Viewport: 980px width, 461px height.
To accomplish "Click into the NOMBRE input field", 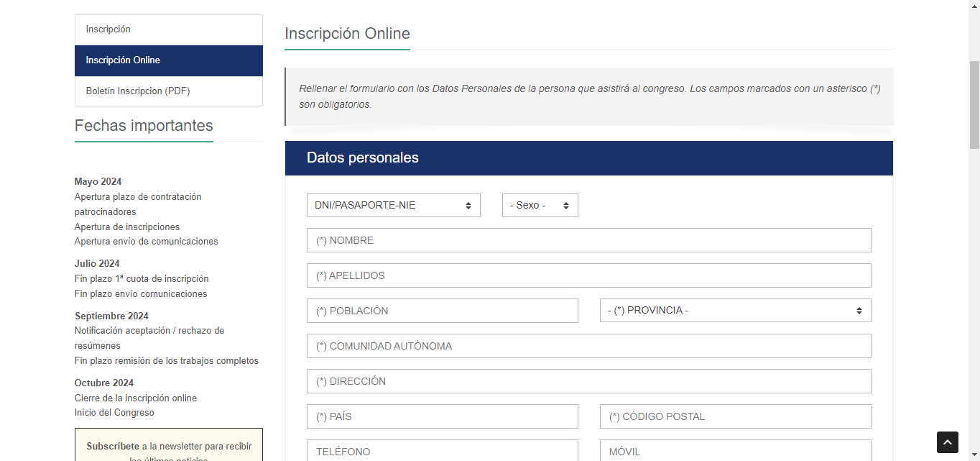I will point(588,240).
